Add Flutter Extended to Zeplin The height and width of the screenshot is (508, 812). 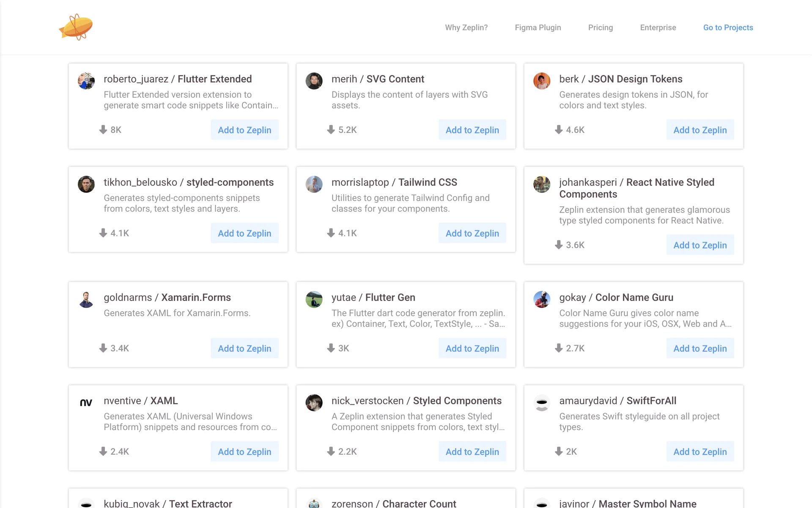244,130
